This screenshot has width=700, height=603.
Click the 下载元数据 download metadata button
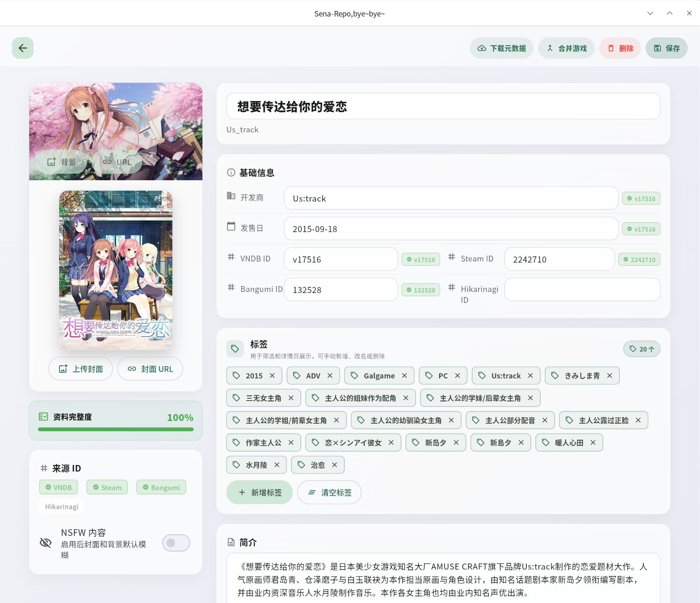coord(501,48)
